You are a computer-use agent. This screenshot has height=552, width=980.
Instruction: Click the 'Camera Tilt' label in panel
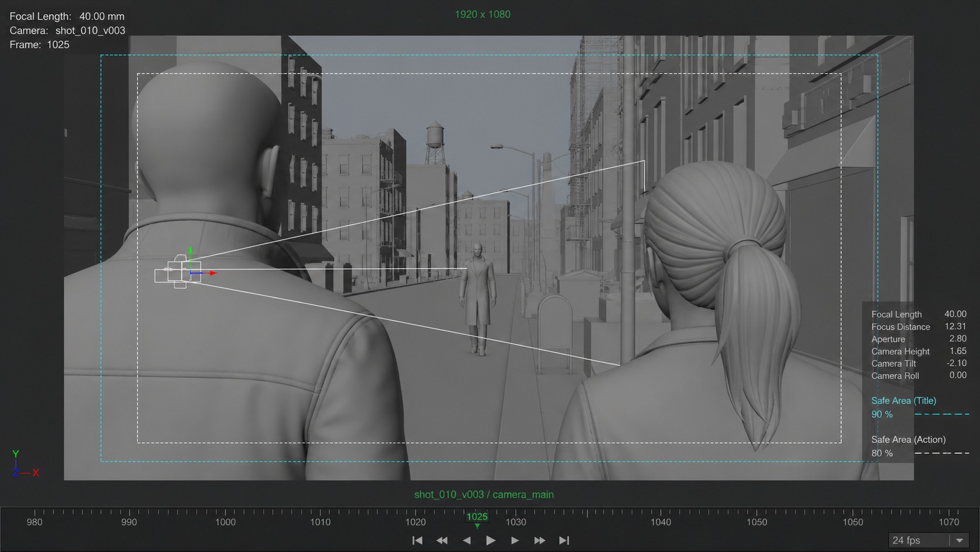pyautogui.click(x=893, y=364)
